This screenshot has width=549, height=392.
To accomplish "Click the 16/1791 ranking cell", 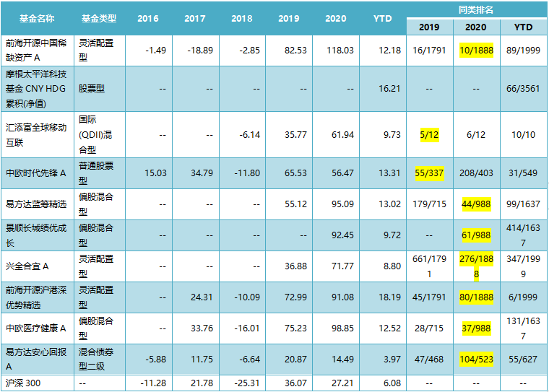I will click(x=430, y=51).
